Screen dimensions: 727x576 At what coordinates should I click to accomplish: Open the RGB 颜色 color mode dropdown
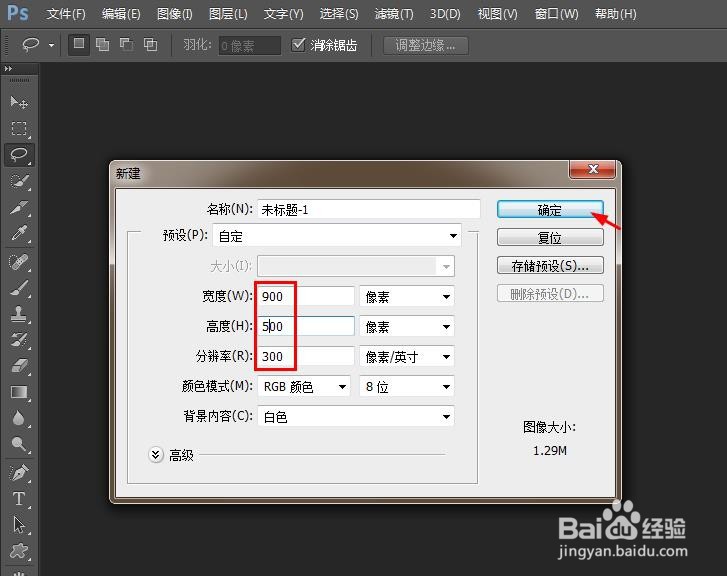pyautogui.click(x=304, y=386)
